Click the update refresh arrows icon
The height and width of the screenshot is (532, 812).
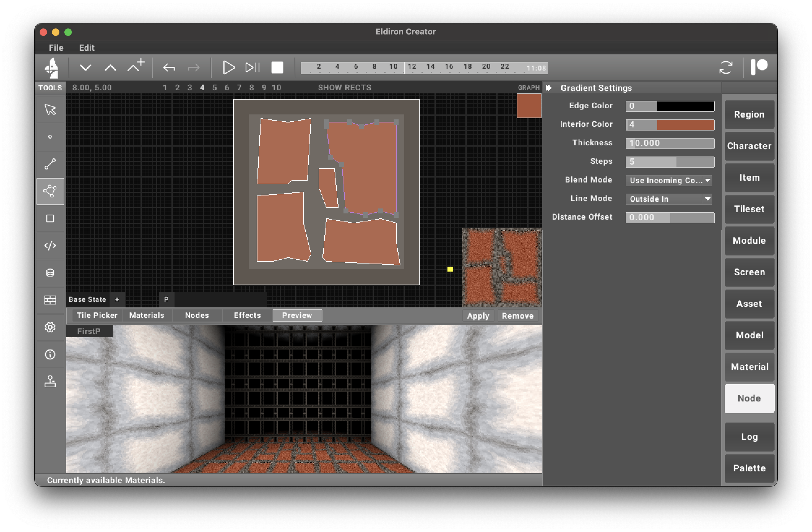(726, 67)
